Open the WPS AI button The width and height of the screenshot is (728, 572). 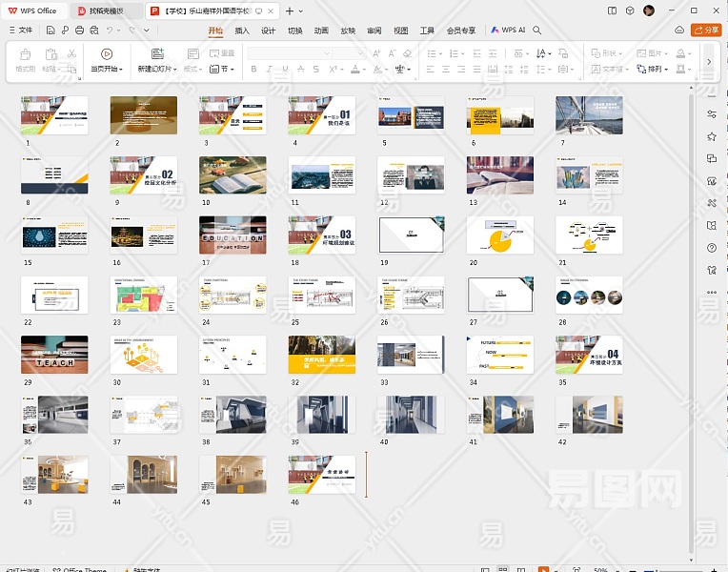[509, 30]
